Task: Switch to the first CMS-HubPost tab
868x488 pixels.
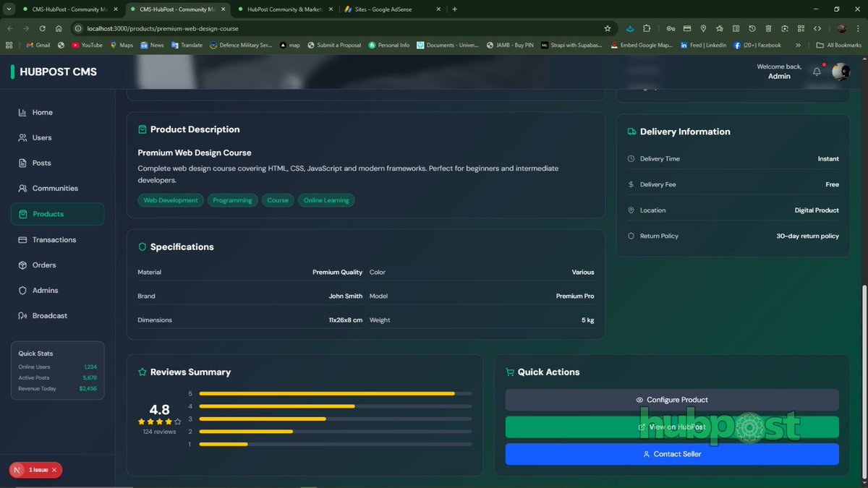Action: tap(69, 9)
